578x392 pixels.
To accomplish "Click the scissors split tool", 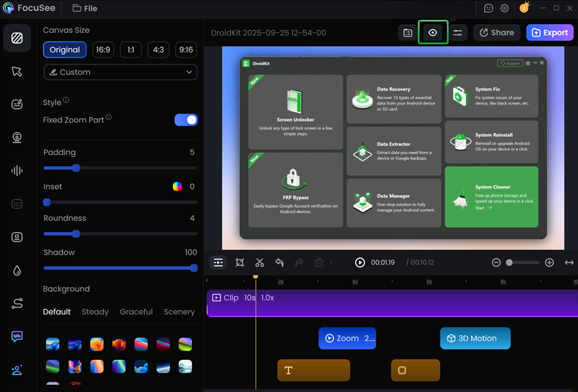I will [x=259, y=262].
